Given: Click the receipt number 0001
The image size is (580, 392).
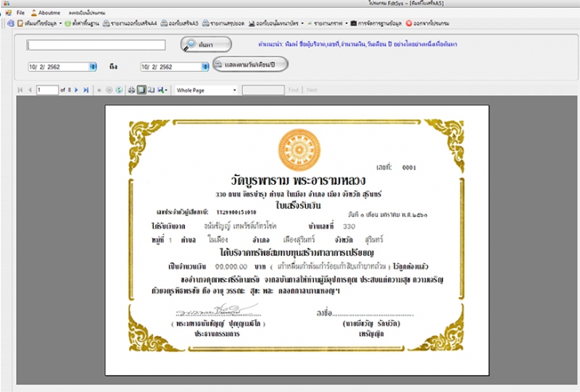Looking at the screenshot, I should click(x=410, y=167).
